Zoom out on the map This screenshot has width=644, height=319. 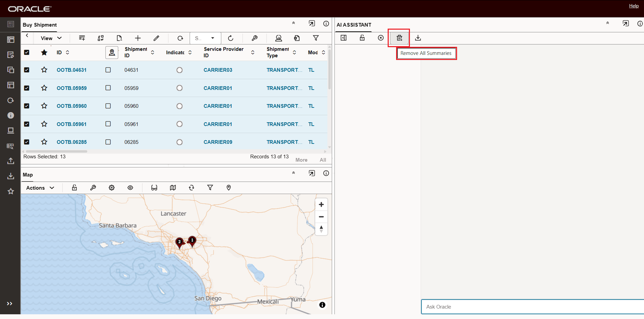coord(321,217)
